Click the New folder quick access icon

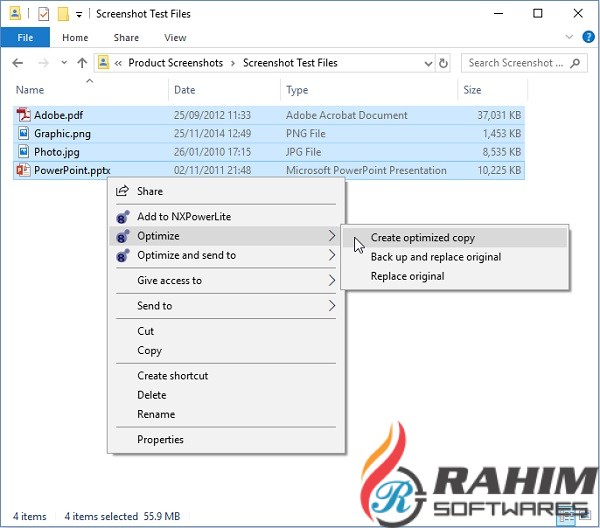pos(63,14)
